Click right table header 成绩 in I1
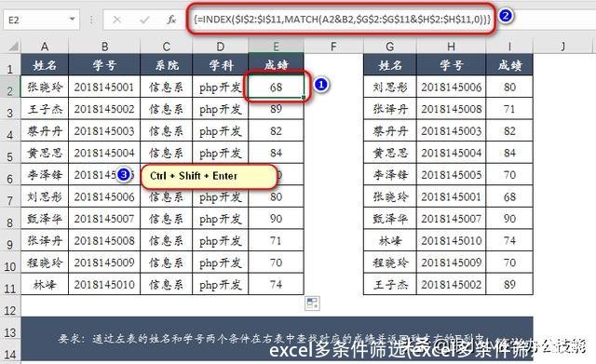Image resolution: width=596 pixels, height=364 pixels. [509, 65]
